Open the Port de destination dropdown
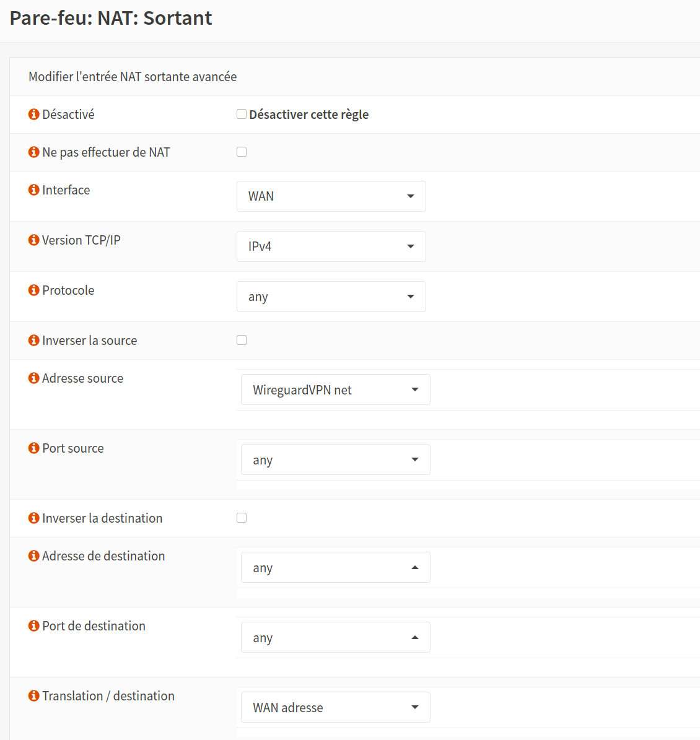This screenshot has height=740, width=700. (x=335, y=637)
